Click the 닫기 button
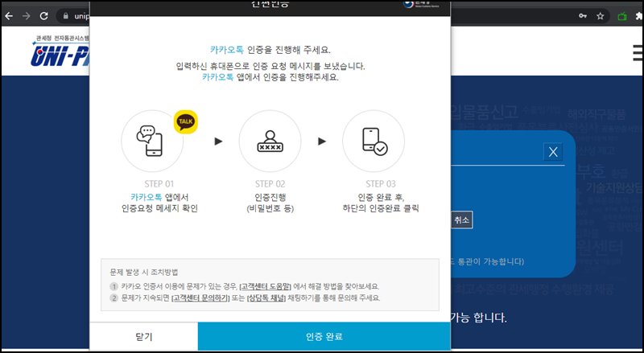The width and height of the screenshot is (644, 353). point(144,337)
